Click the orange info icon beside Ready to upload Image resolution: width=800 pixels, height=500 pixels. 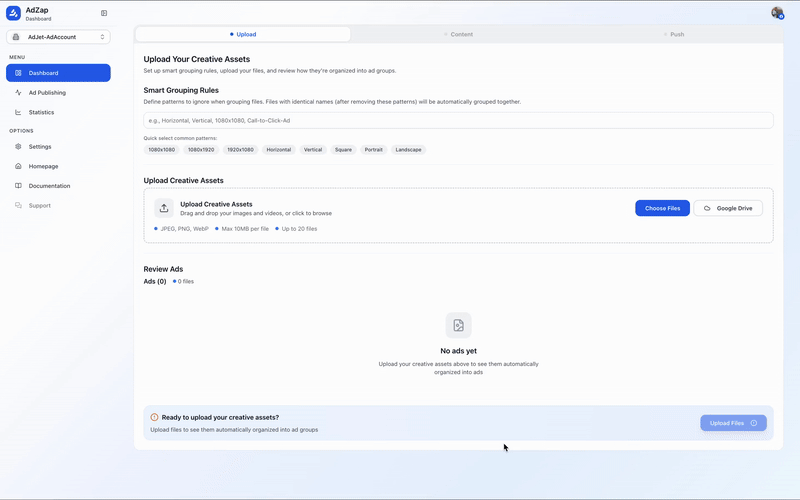point(155,417)
